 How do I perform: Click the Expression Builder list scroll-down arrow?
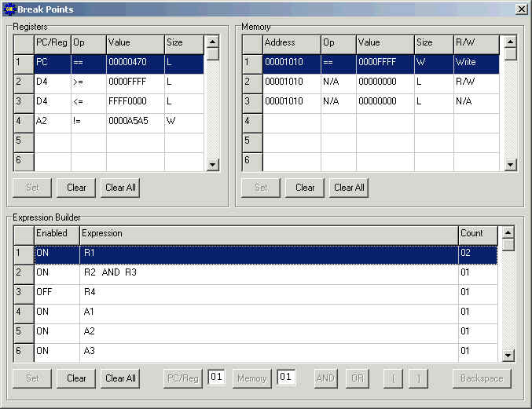508,355
